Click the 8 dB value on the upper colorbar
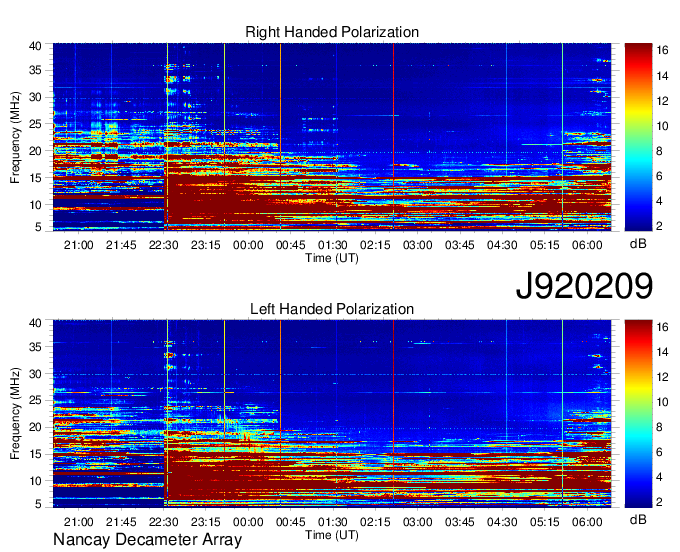Image resolution: width=680 pixels, height=552 pixels. (x=659, y=151)
